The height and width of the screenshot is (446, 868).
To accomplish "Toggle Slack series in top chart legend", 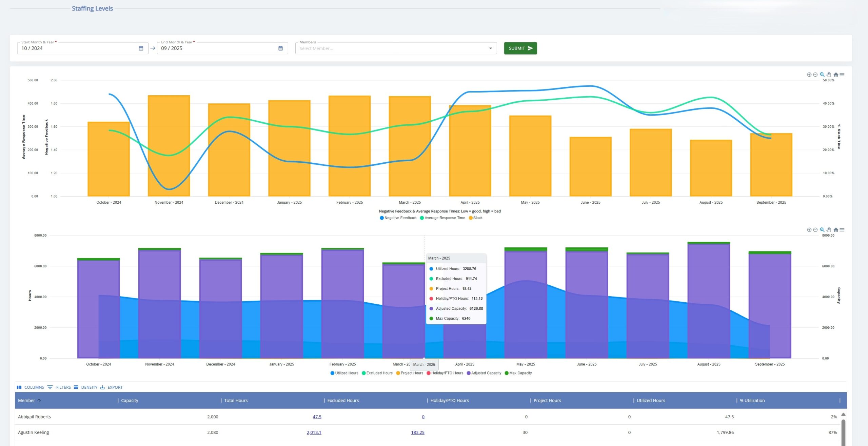I will click(477, 218).
